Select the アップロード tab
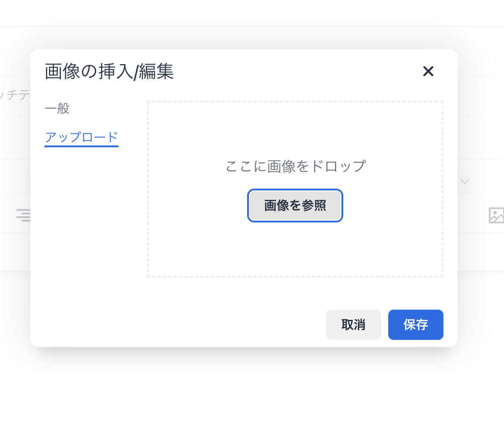This screenshot has height=428, width=504. point(81,137)
